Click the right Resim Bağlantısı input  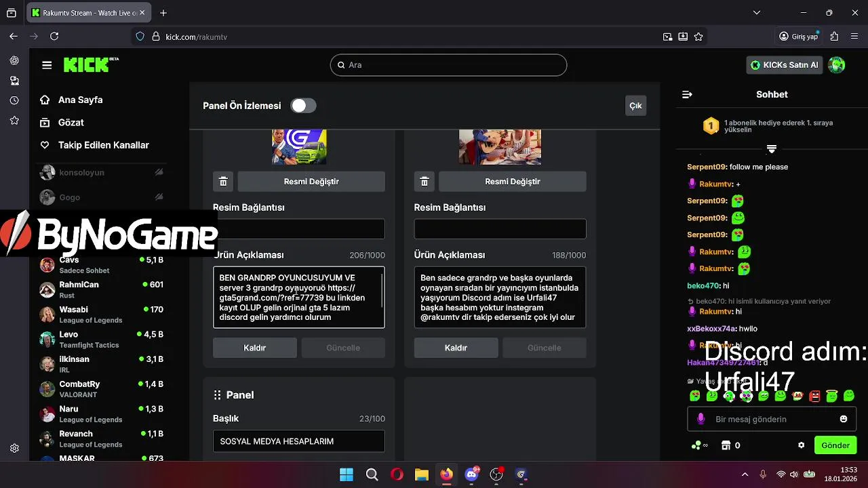point(500,229)
